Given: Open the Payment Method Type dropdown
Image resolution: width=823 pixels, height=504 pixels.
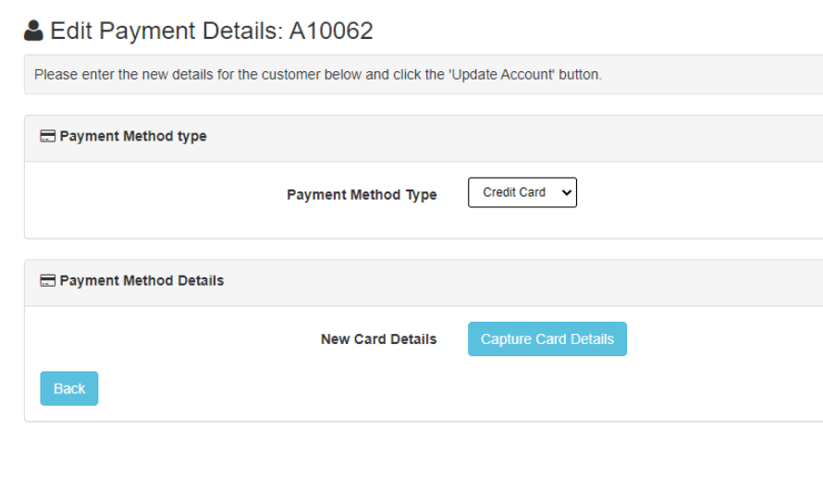Looking at the screenshot, I should pos(522,192).
